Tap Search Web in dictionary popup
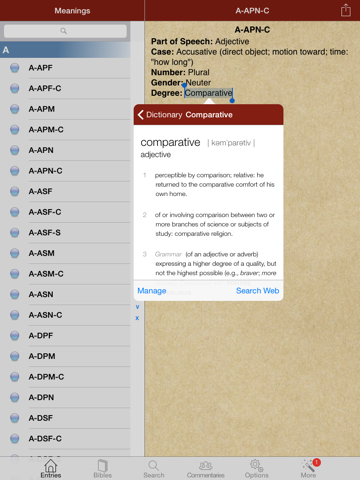The height and width of the screenshot is (480, 360). coord(257,291)
